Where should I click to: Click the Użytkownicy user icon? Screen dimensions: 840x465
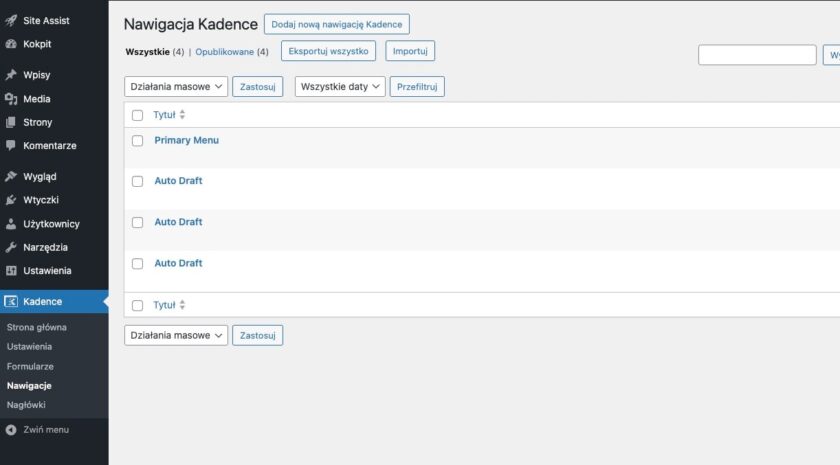click(x=11, y=224)
